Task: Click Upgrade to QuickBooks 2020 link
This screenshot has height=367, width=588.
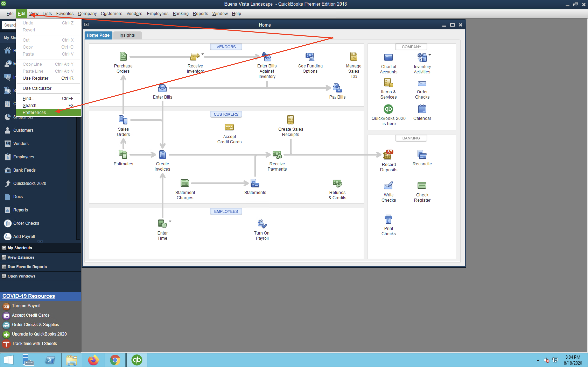Action: 39,334
